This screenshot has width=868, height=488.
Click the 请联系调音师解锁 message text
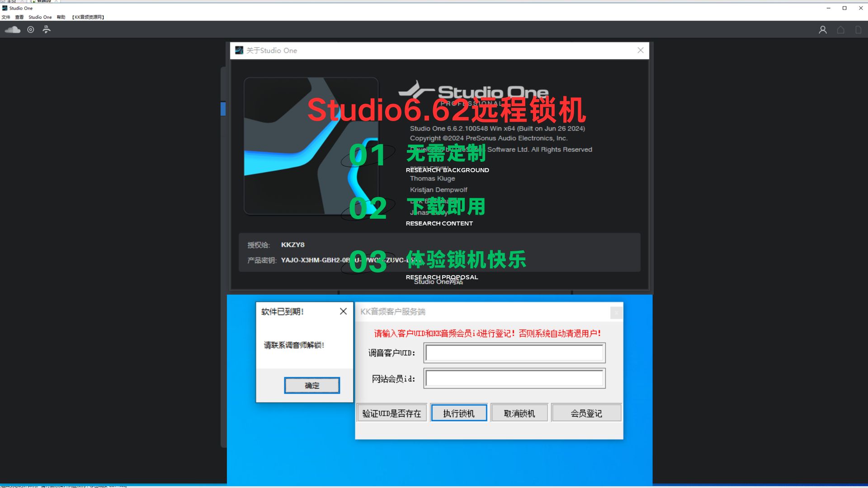pos(294,345)
